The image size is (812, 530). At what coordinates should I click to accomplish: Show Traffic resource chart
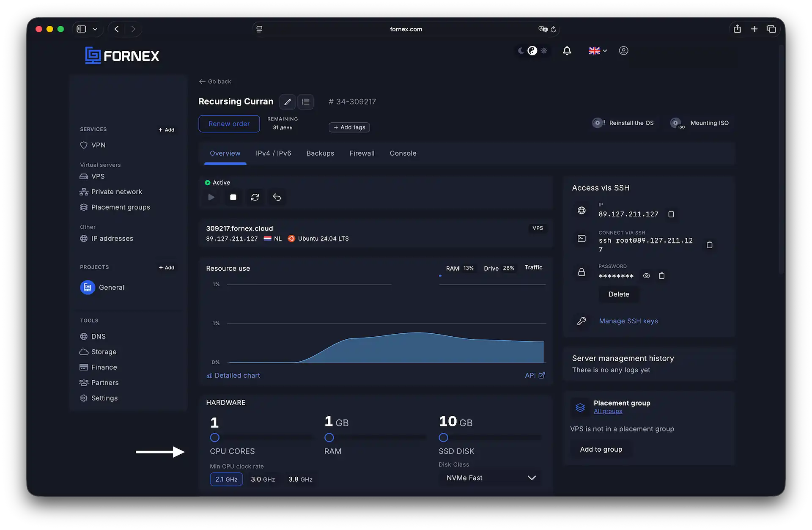coord(533,268)
